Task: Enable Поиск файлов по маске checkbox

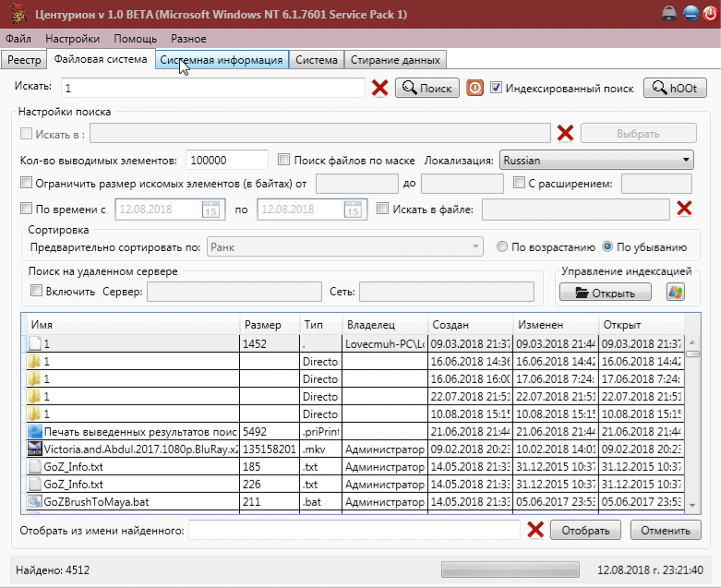Action: (x=283, y=160)
